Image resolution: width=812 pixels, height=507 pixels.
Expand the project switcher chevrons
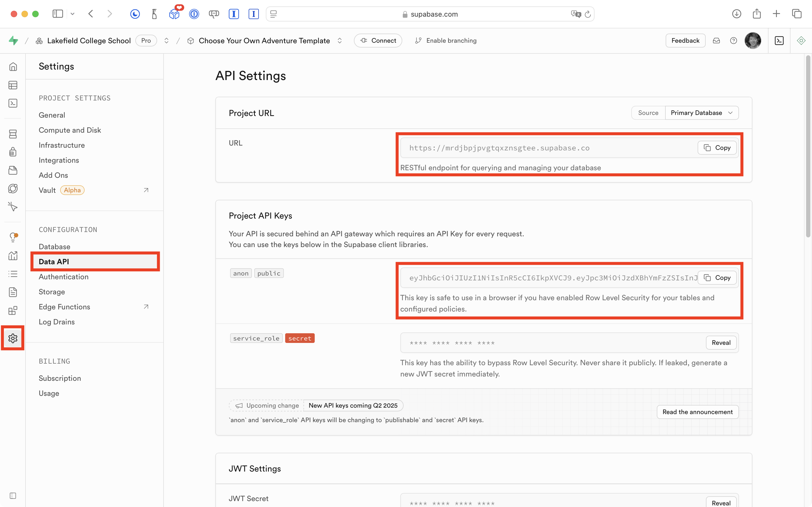(340, 41)
